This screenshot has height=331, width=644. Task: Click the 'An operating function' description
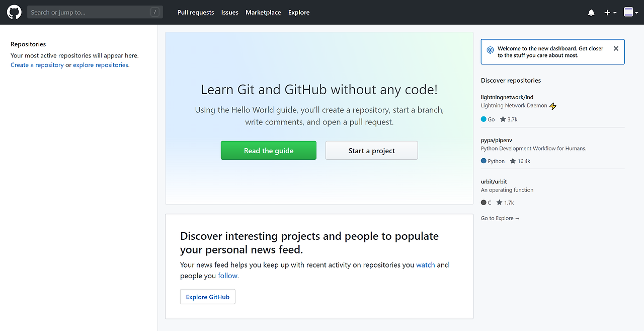pos(507,190)
